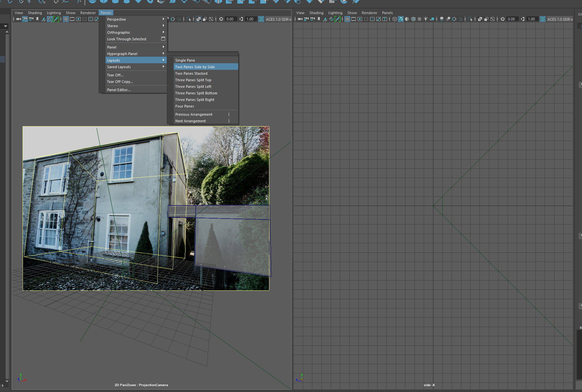
Task: Click exposure value field in left viewport
Action: point(230,19)
